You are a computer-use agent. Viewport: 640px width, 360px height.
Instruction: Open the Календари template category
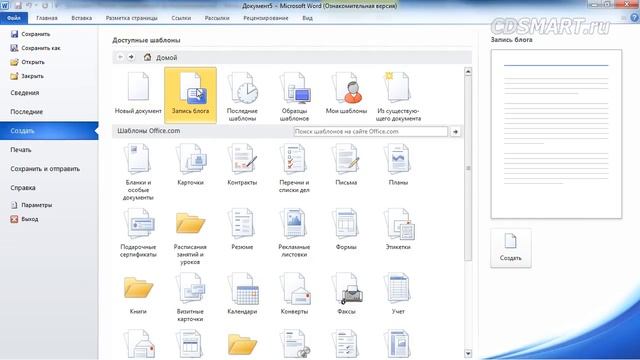click(x=242, y=294)
